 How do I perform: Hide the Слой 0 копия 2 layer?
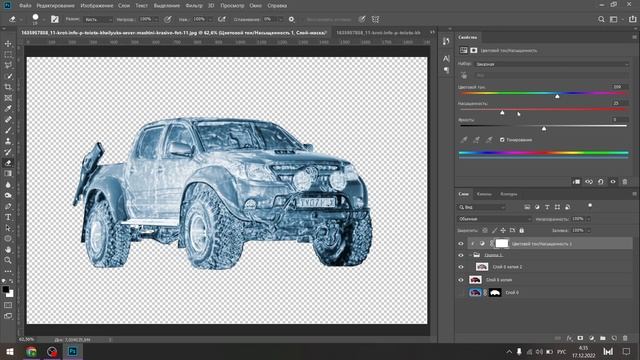[461, 267]
